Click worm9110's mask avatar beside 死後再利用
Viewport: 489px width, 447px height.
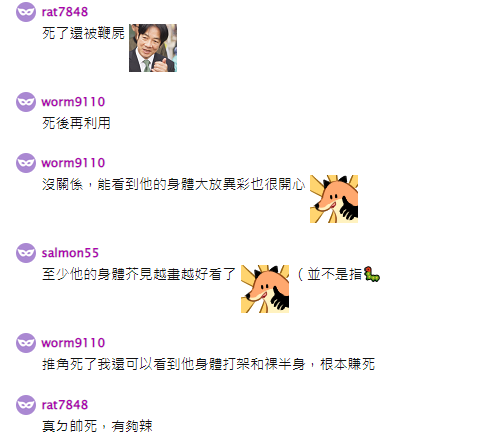[26, 102]
